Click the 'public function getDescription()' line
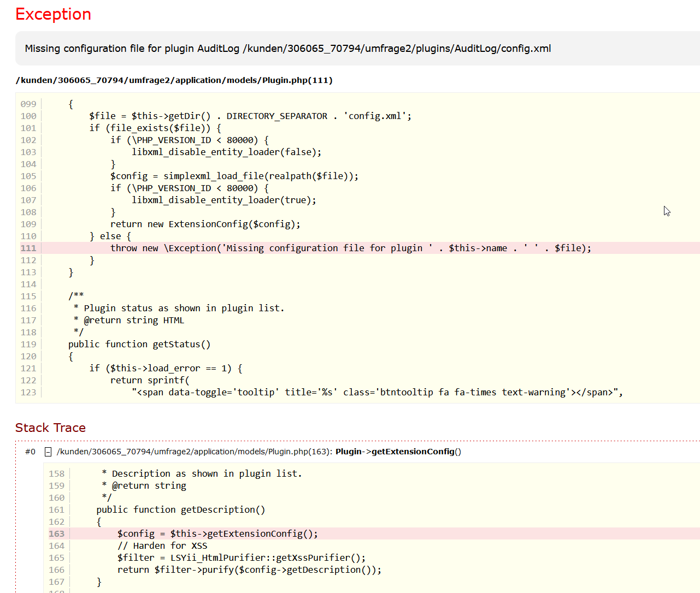This screenshot has height=593, width=700. pyautogui.click(x=180, y=509)
